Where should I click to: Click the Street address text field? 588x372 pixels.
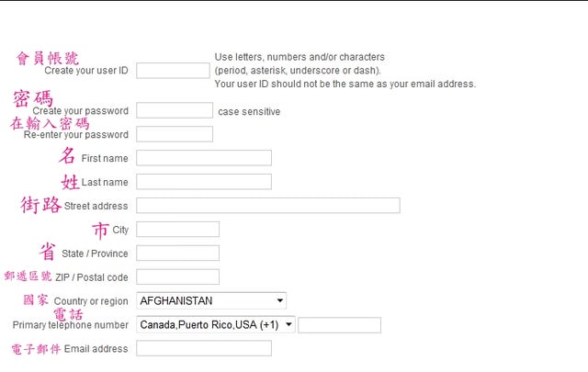click(x=267, y=206)
